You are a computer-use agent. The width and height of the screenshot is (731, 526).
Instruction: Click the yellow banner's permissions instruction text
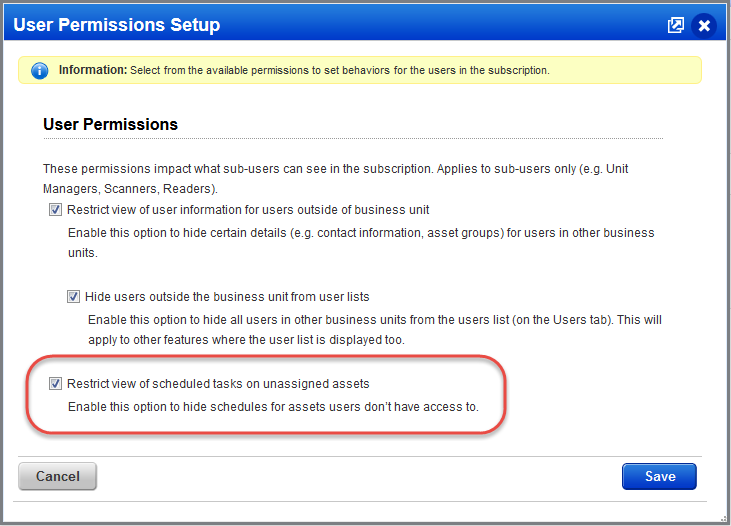[x=340, y=70]
